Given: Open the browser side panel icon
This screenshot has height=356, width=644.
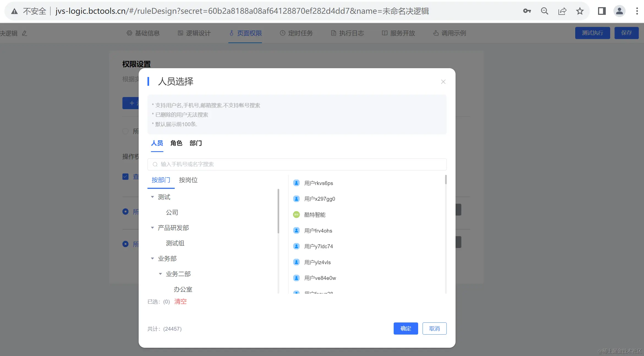Looking at the screenshot, I should coord(602,11).
